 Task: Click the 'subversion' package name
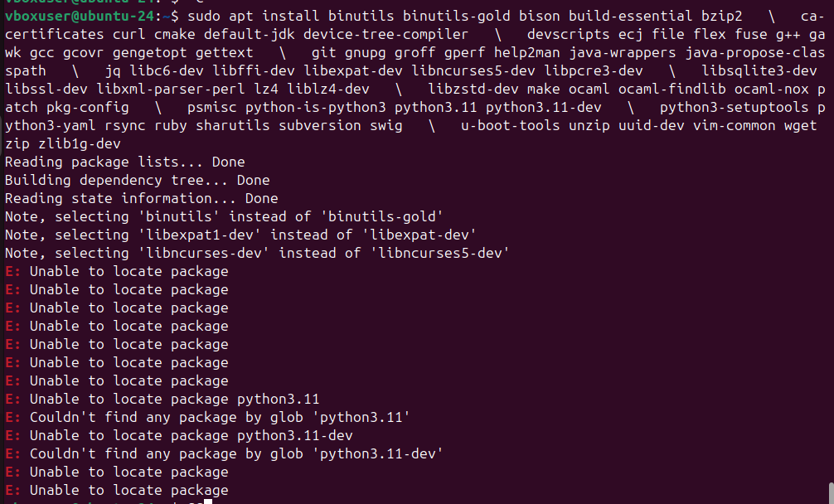coord(319,125)
